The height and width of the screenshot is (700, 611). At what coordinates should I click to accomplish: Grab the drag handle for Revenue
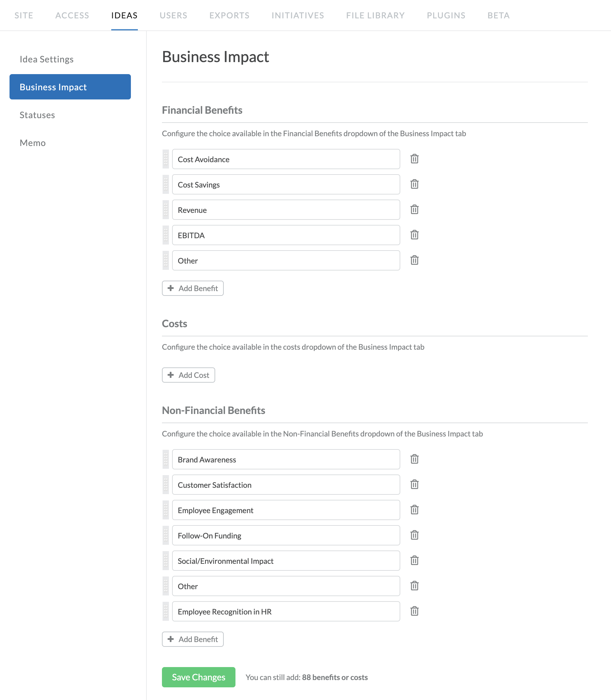point(166,210)
